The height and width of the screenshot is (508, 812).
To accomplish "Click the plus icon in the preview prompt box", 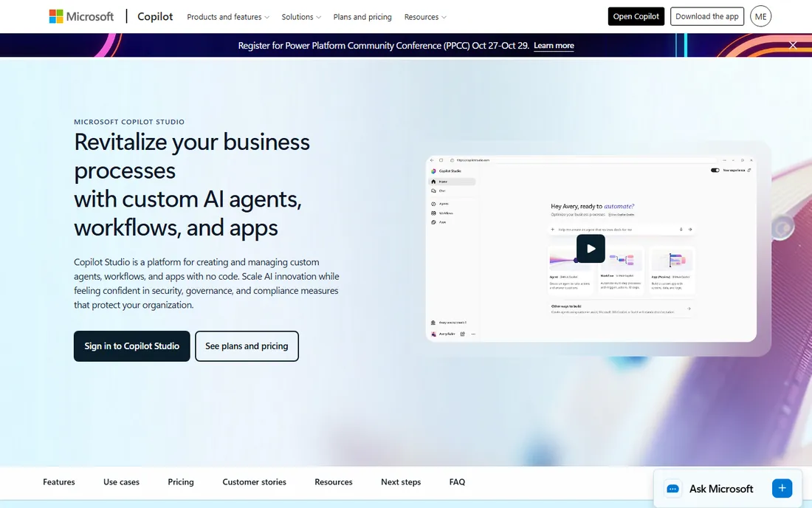I will (x=553, y=230).
